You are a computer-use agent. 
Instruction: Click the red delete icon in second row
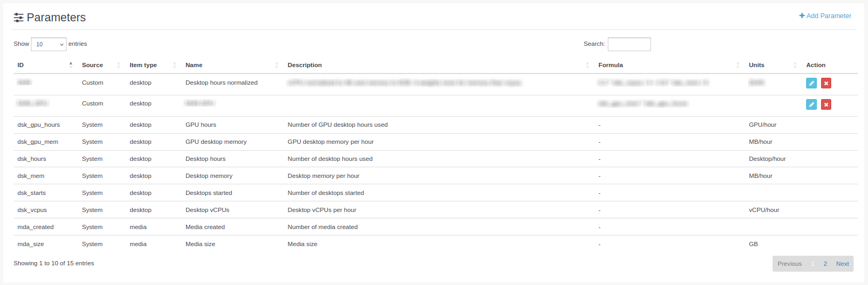[x=826, y=104]
